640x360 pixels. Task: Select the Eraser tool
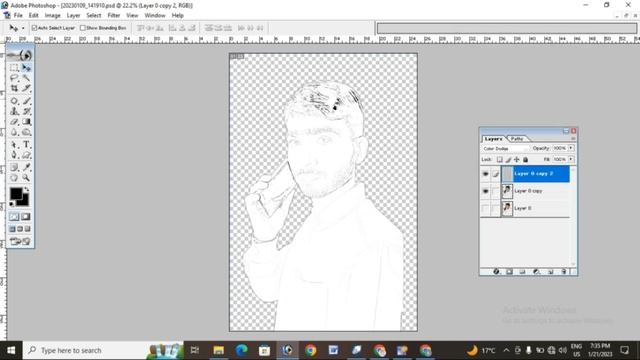pyautogui.click(x=14, y=122)
